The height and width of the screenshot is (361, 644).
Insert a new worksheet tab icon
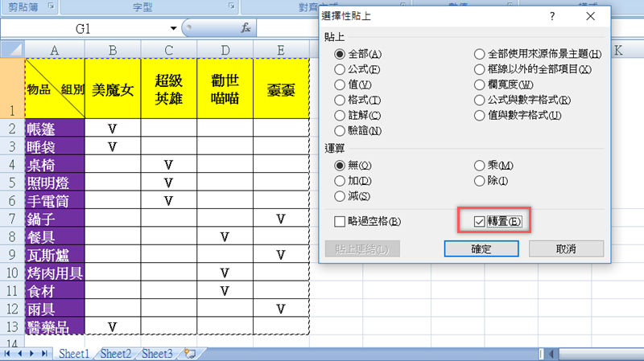190,353
